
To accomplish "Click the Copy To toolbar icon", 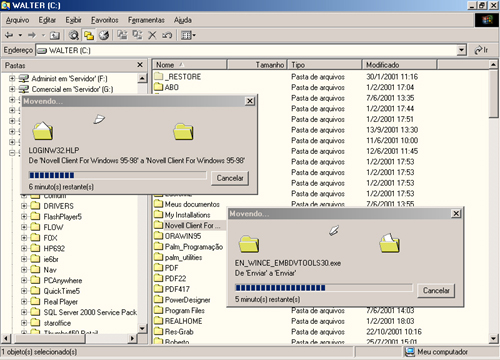I will pos(137,35).
